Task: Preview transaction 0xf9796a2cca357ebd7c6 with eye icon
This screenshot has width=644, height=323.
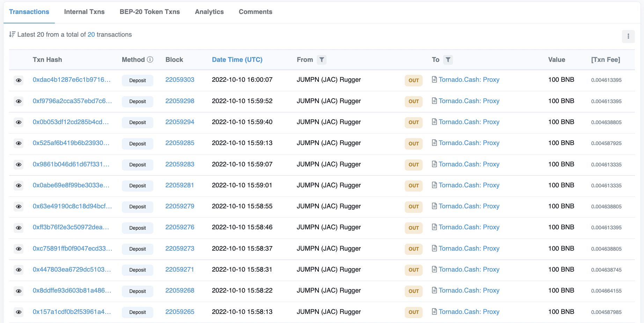Action: point(19,101)
